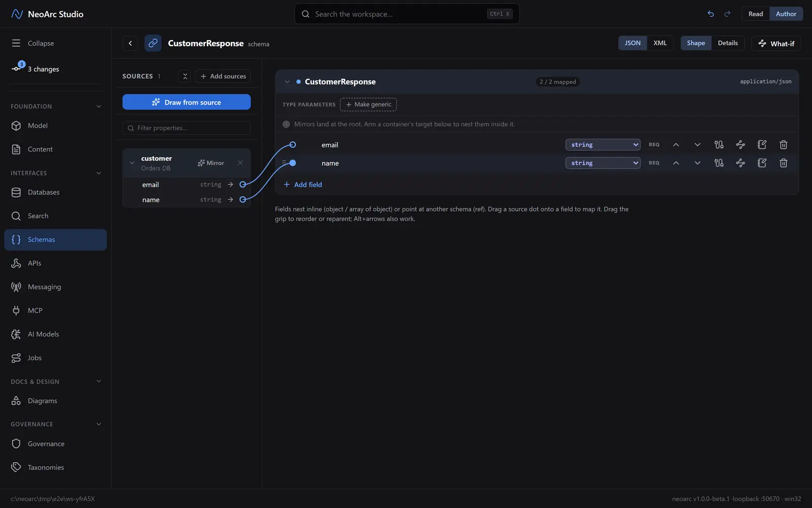Click the link icon beside CustomerResponse title

(153, 43)
